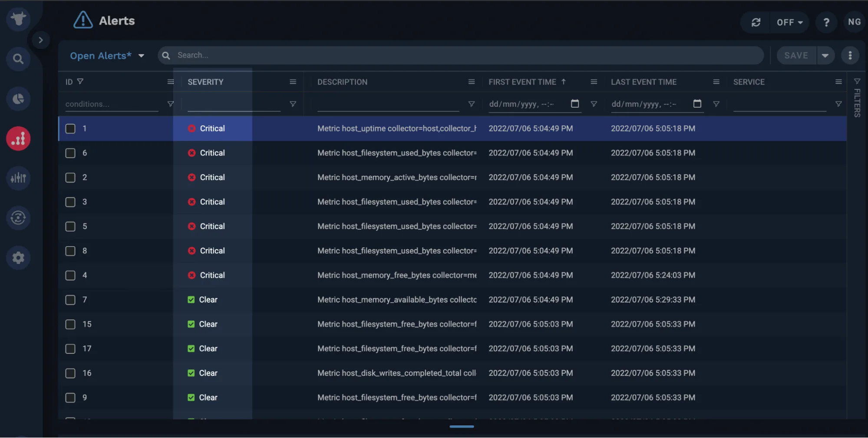Open the OFF auto-refresh dropdown
The image size is (868, 438).
pos(790,22)
